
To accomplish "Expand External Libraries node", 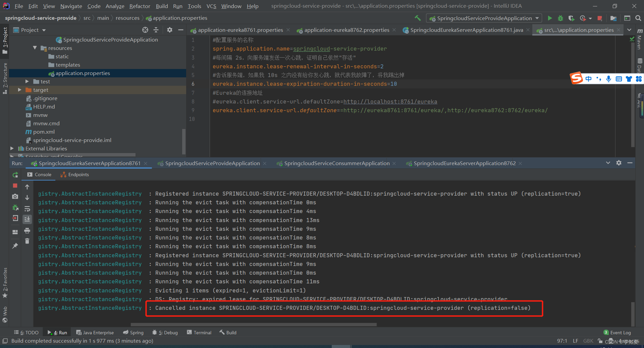I will click(12, 148).
